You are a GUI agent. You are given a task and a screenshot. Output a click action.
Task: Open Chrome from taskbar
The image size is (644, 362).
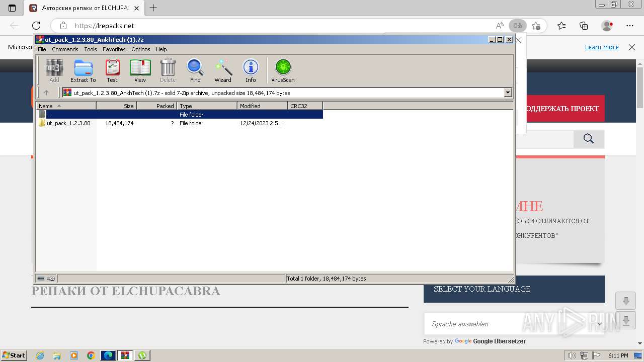[x=91, y=355]
